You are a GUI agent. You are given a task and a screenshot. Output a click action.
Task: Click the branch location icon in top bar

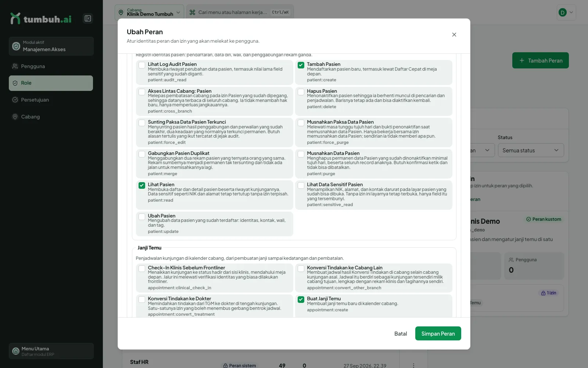pyautogui.click(x=121, y=13)
